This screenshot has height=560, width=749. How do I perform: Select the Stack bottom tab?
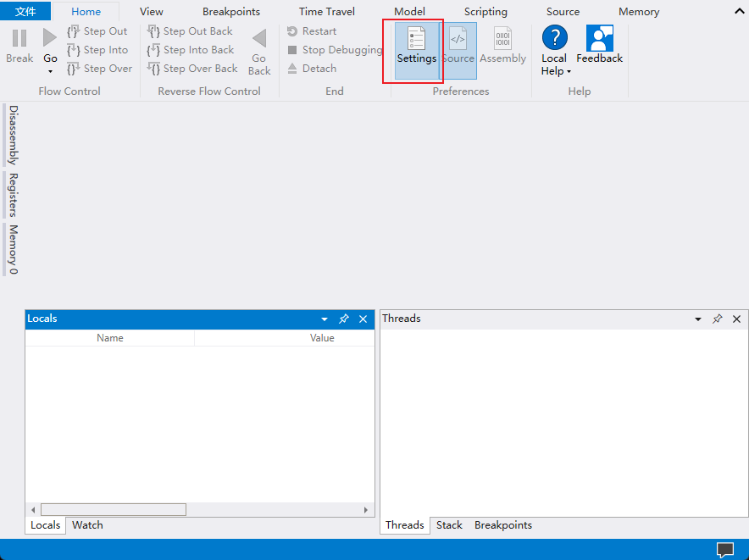(x=449, y=525)
